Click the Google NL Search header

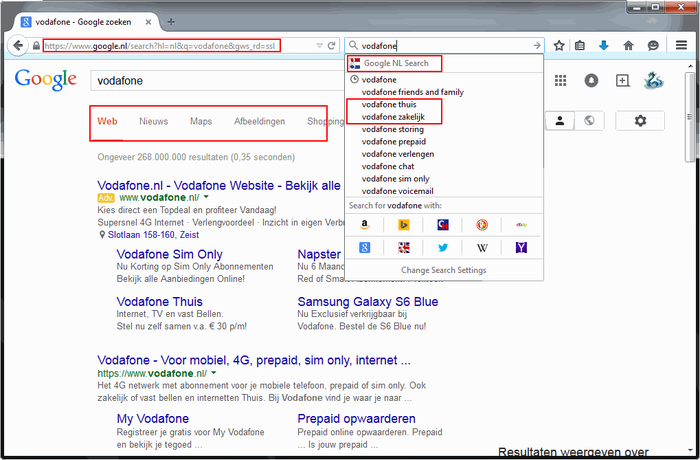(x=444, y=63)
